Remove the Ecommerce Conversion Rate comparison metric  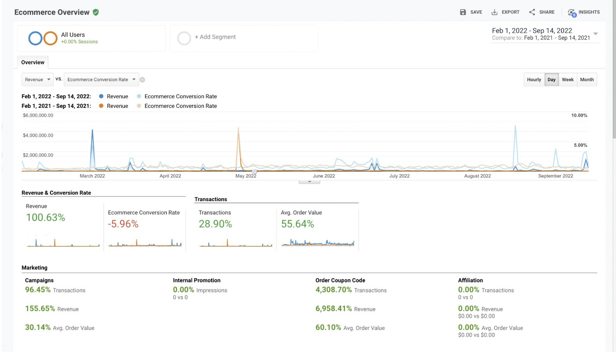[x=142, y=80]
